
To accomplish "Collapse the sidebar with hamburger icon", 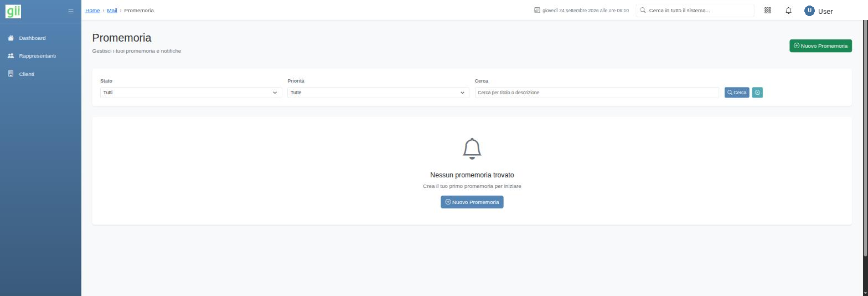I will pyautogui.click(x=70, y=11).
